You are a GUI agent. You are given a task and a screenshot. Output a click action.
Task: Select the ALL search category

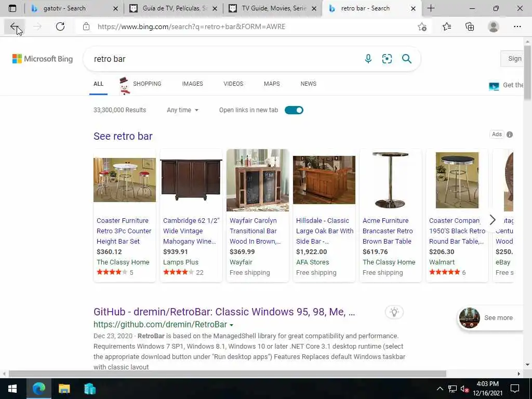98,84
